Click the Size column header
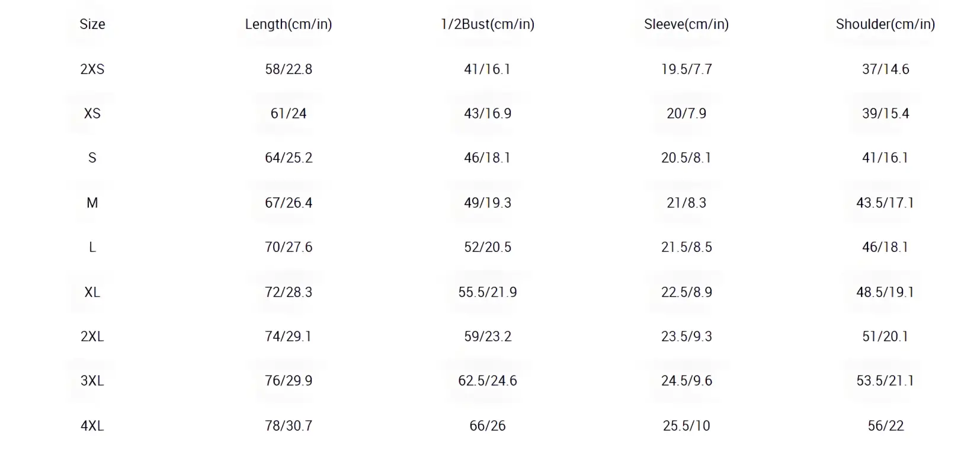This screenshot has height=474, width=980. (92, 24)
